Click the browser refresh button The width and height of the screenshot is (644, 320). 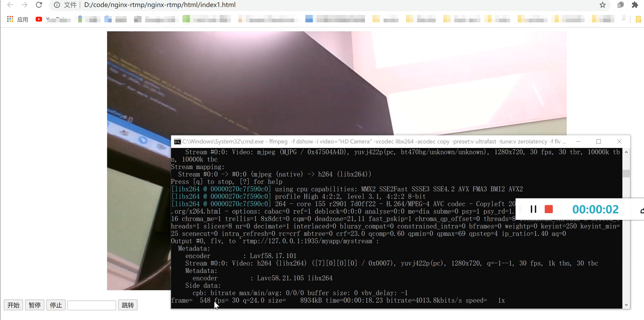[x=39, y=4]
